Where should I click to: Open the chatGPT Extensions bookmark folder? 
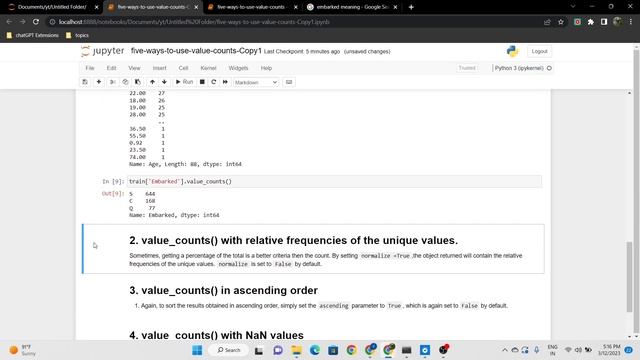click(x=33, y=36)
